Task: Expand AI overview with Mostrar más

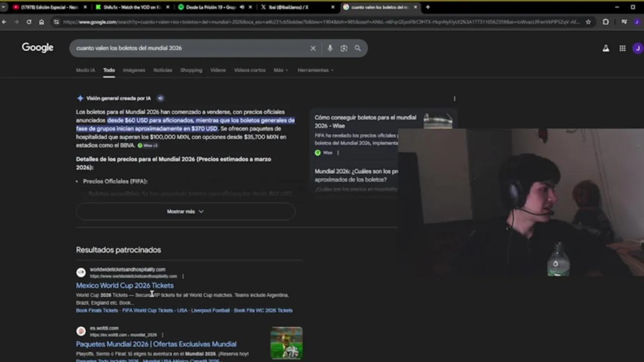Action: tap(185, 212)
